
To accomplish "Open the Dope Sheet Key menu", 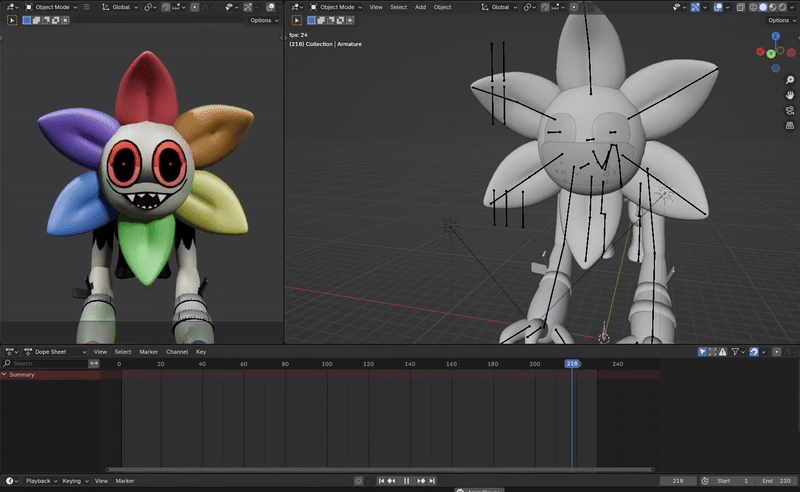I will click(201, 352).
